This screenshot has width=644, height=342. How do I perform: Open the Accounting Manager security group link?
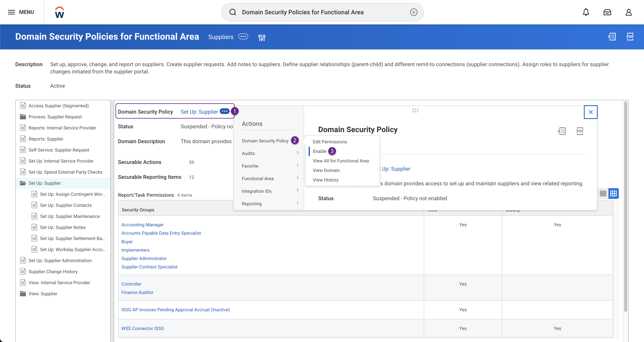pyautogui.click(x=143, y=224)
